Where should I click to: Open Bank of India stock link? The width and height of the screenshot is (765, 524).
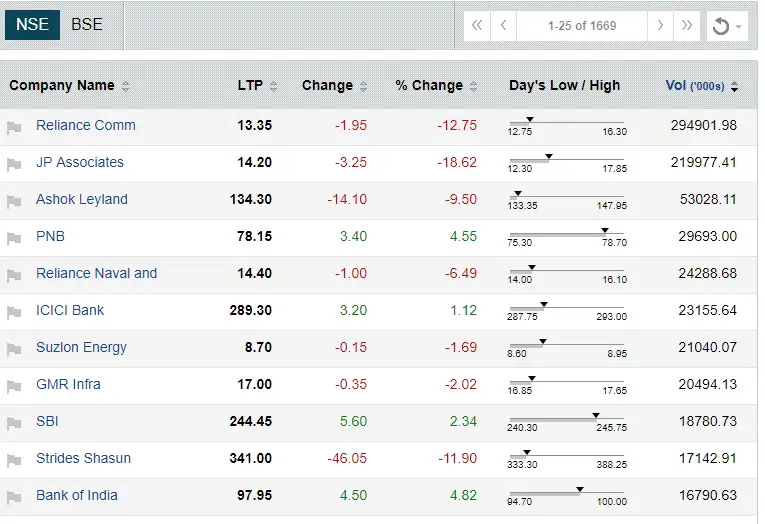point(77,495)
